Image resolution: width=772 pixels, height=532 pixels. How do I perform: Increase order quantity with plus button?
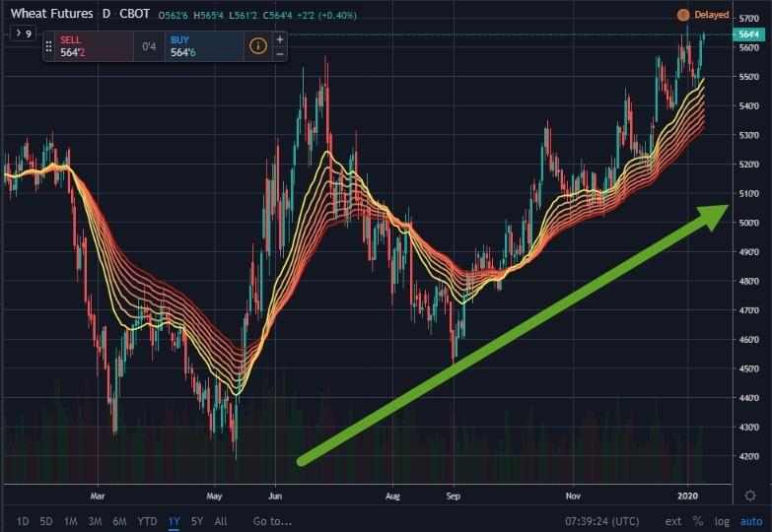coord(280,39)
